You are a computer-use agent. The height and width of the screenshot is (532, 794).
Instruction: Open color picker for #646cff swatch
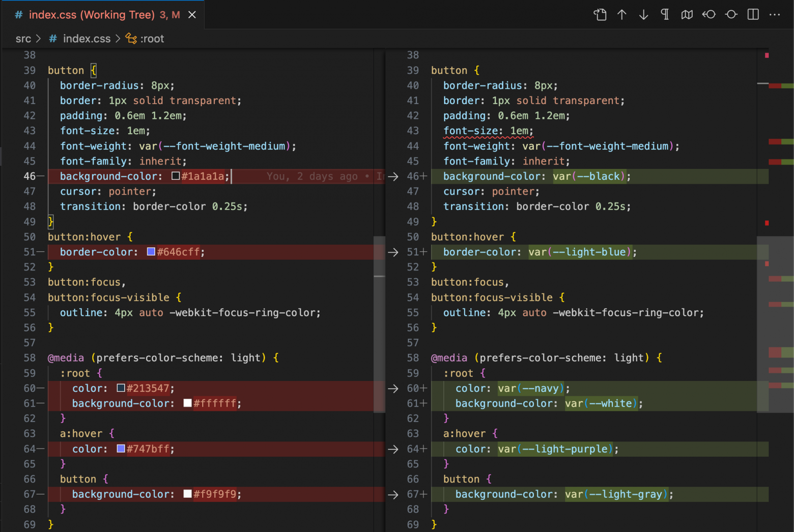[151, 252]
